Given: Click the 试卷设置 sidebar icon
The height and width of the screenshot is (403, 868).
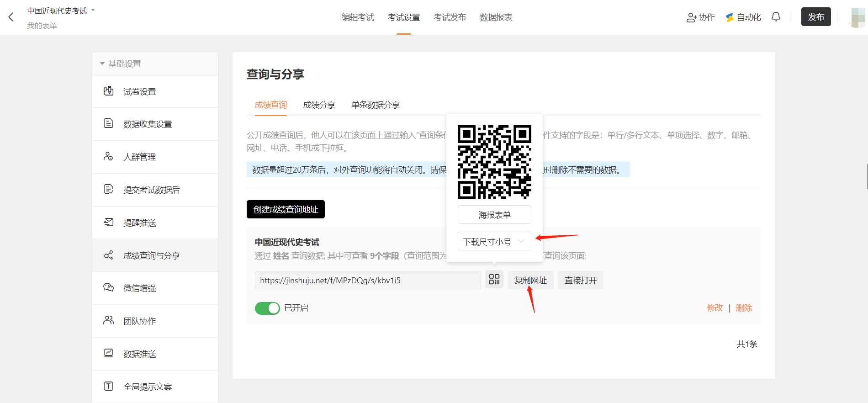Looking at the screenshot, I should [x=108, y=91].
